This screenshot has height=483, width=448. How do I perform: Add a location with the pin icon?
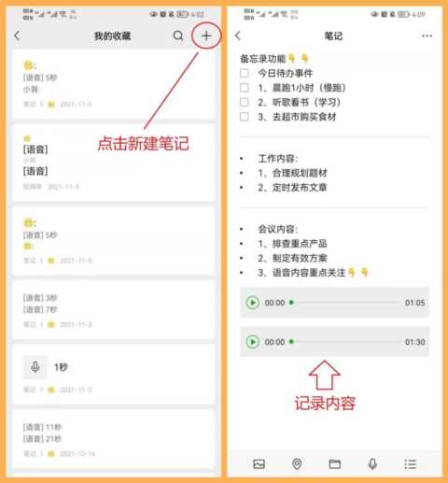click(297, 464)
